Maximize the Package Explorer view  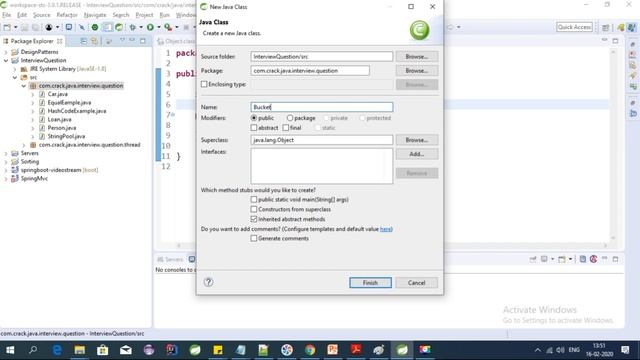(x=142, y=41)
